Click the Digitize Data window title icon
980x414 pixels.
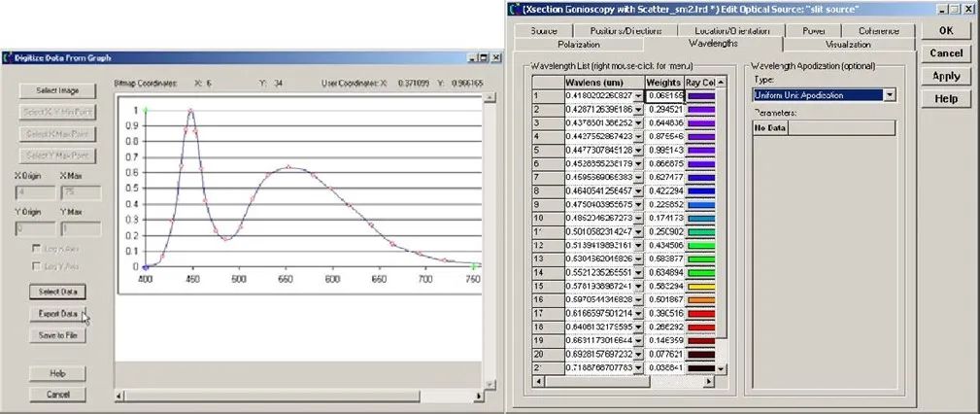[x=7, y=57]
